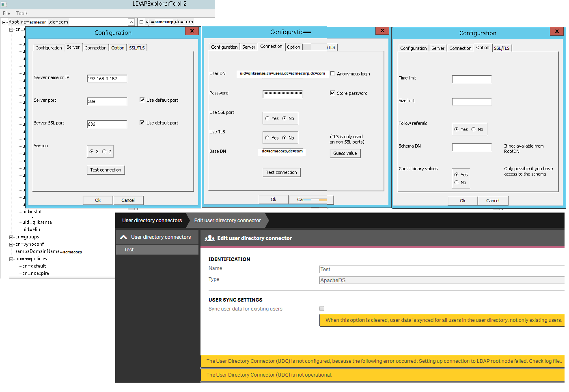Screen dimensions: 569x392
Task: Click Ok in the User DN dialog
Action: 274,199
